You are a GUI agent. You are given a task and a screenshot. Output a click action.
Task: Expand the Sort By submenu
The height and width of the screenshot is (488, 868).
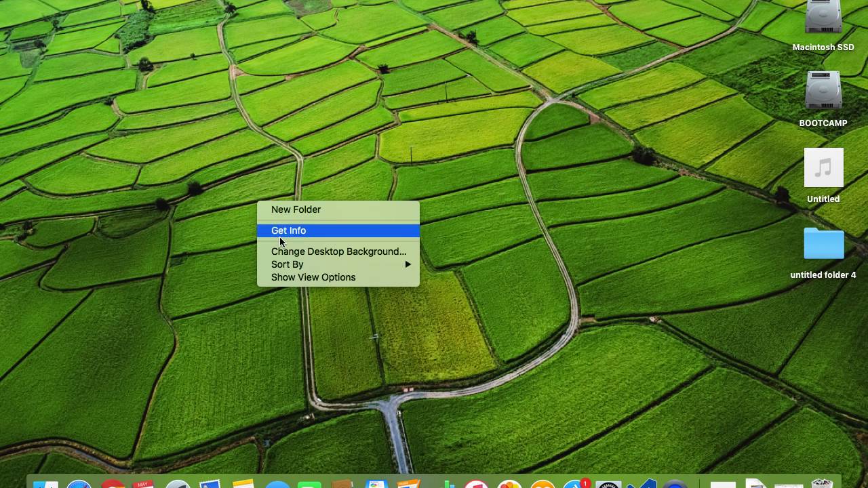[x=338, y=264]
